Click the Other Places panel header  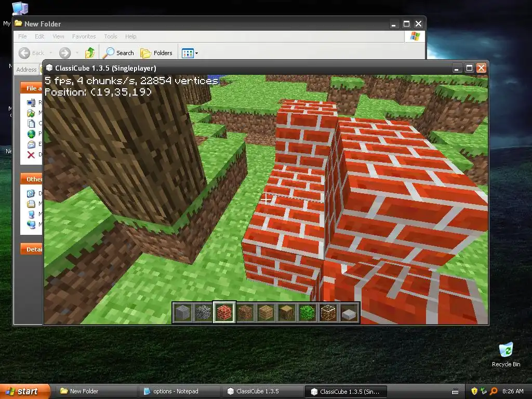click(x=32, y=179)
